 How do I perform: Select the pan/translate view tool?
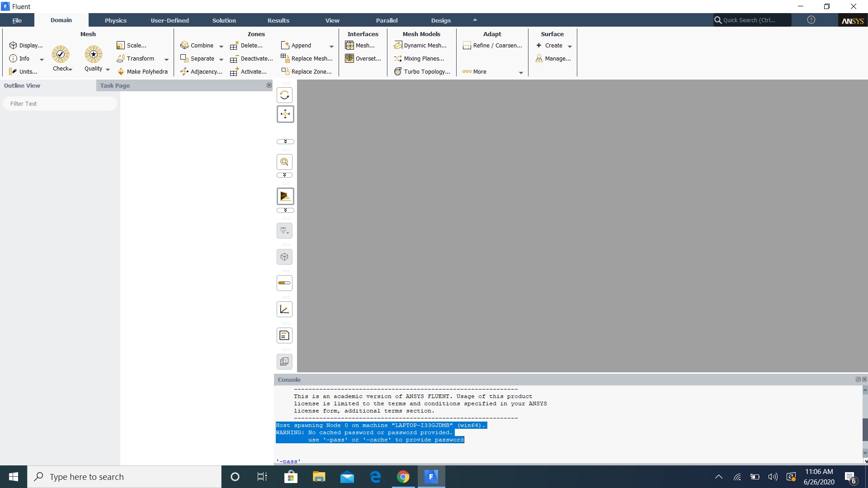(x=285, y=114)
